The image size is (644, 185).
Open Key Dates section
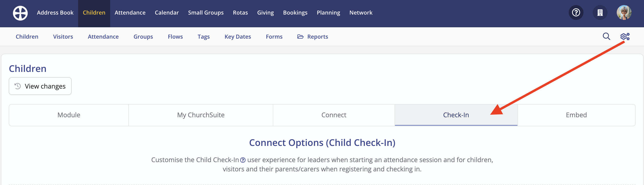[238, 37]
